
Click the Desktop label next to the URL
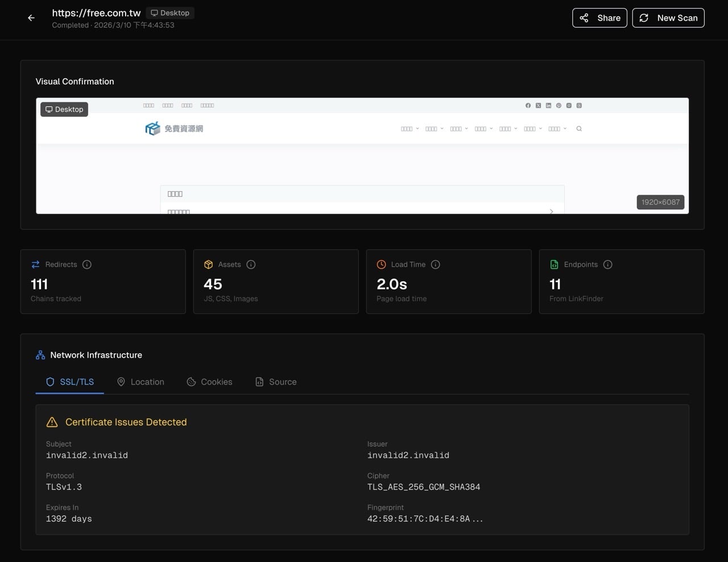[170, 13]
